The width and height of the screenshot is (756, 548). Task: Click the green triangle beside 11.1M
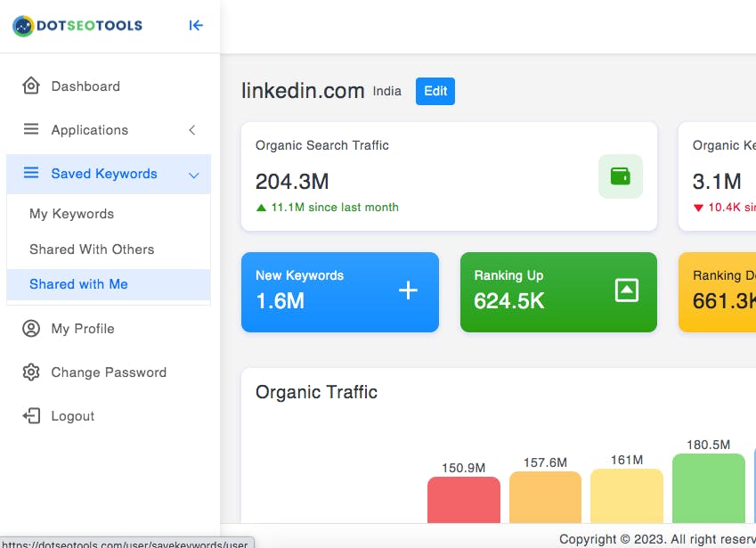[261, 208]
